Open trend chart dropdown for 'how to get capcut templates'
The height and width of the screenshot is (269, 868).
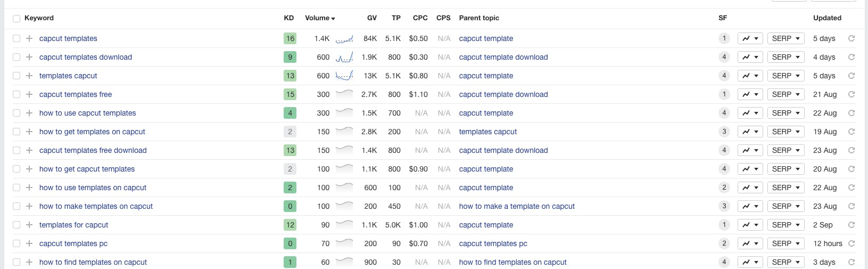[750, 169]
